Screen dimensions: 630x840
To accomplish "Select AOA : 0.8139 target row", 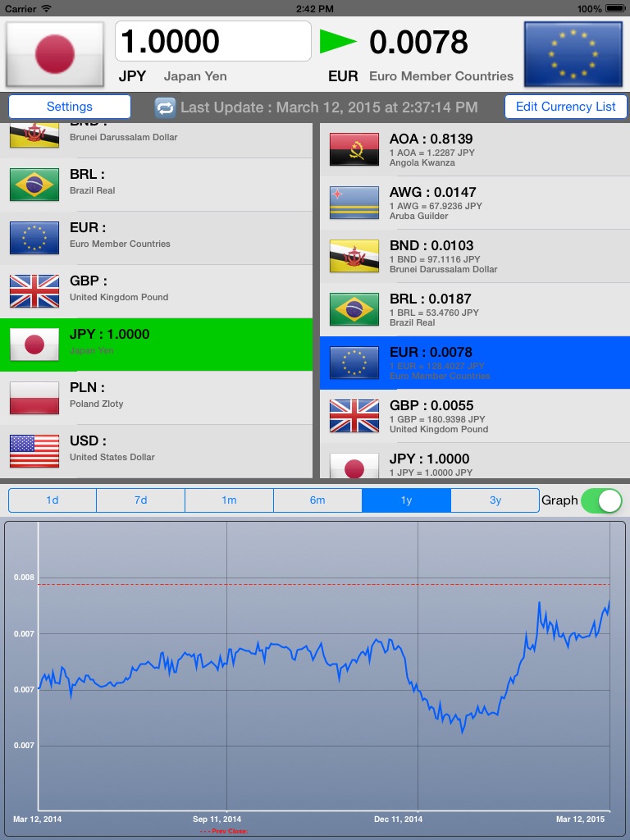I will tap(475, 149).
